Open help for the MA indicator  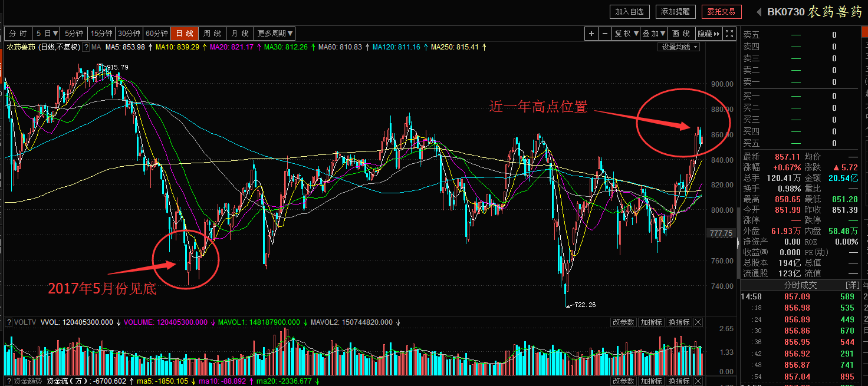coord(86,47)
